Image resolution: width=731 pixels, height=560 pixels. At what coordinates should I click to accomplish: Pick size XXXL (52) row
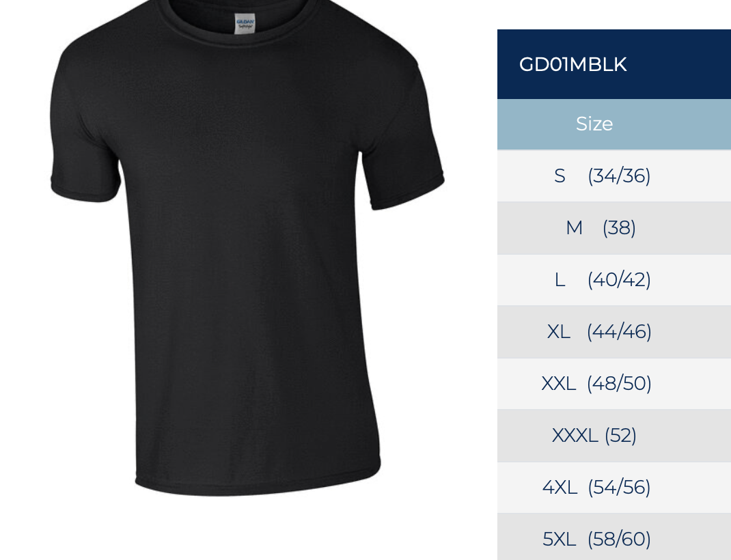tap(614, 436)
